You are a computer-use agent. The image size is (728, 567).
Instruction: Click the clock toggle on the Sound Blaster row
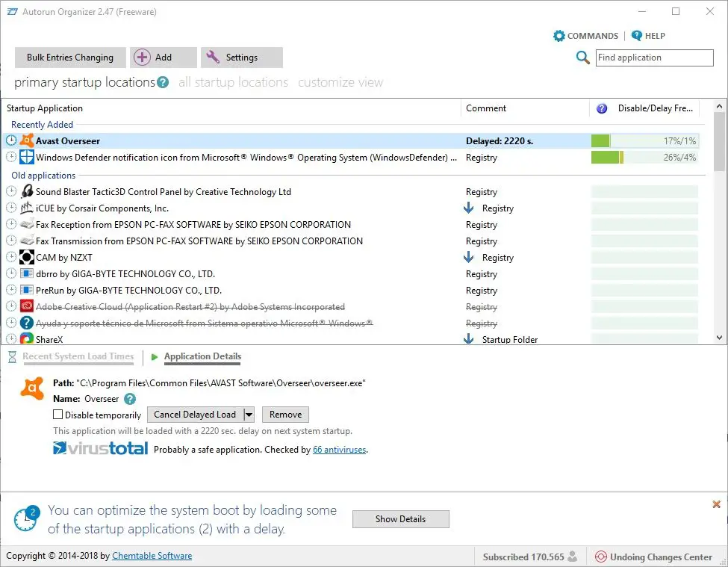click(x=11, y=191)
